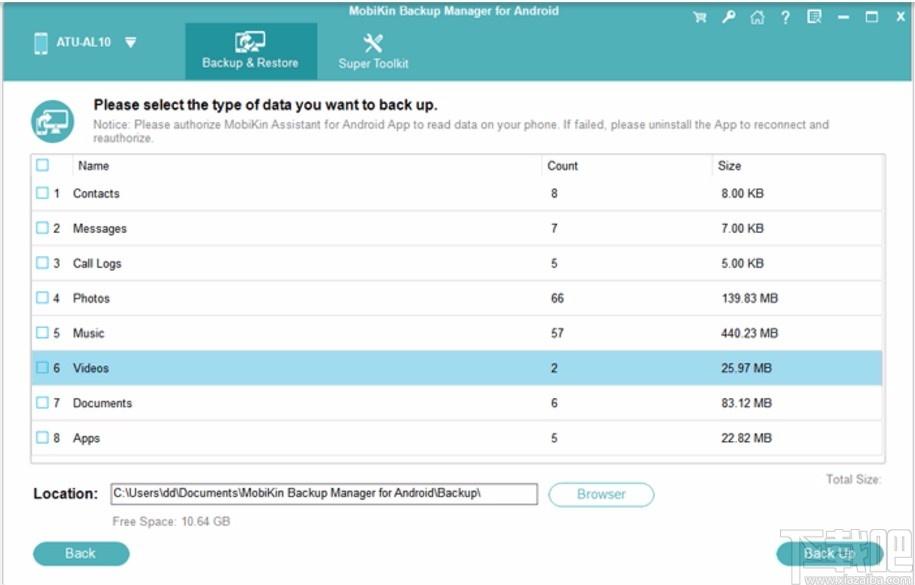This screenshot has width=915, height=585.
Task: Click the Free Space 10.64 GB text
Action: (x=172, y=521)
